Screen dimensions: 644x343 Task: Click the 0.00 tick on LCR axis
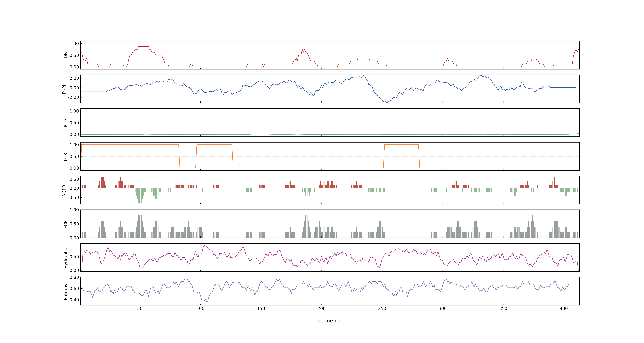tap(74, 168)
